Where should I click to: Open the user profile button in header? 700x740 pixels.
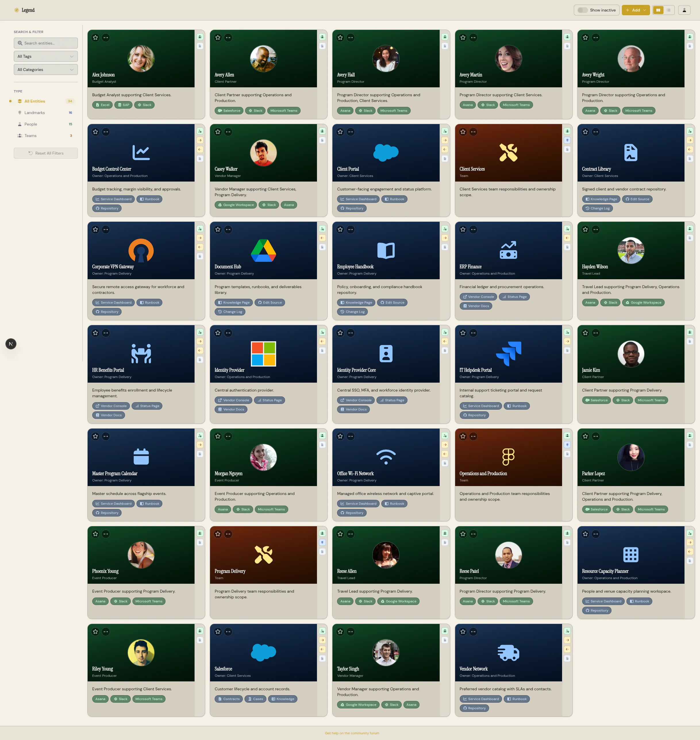[684, 10]
